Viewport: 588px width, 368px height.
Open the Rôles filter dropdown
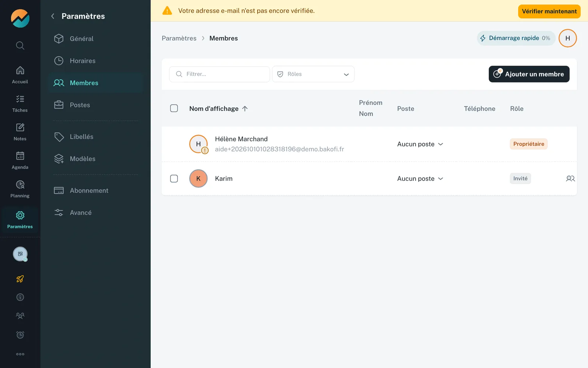[313, 74]
